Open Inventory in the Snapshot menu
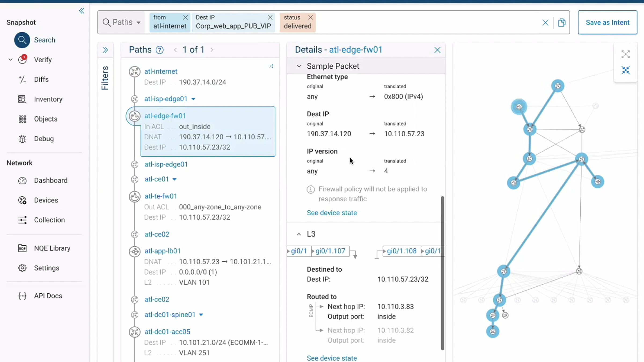Screen dimensions: 644x362 (48, 99)
